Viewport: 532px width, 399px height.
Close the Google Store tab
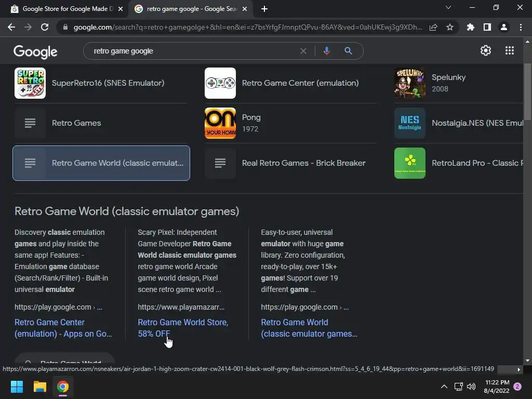pyautogui.click(x=121, y=9)
